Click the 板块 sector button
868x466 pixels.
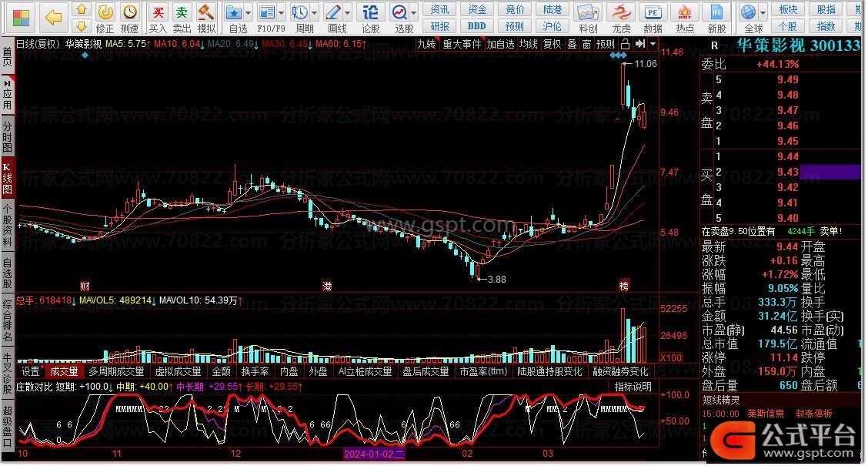click(788, 9)
